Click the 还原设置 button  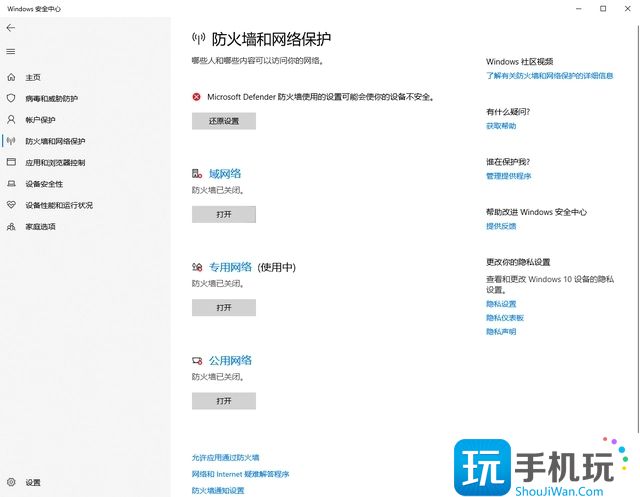pos(224,121)
